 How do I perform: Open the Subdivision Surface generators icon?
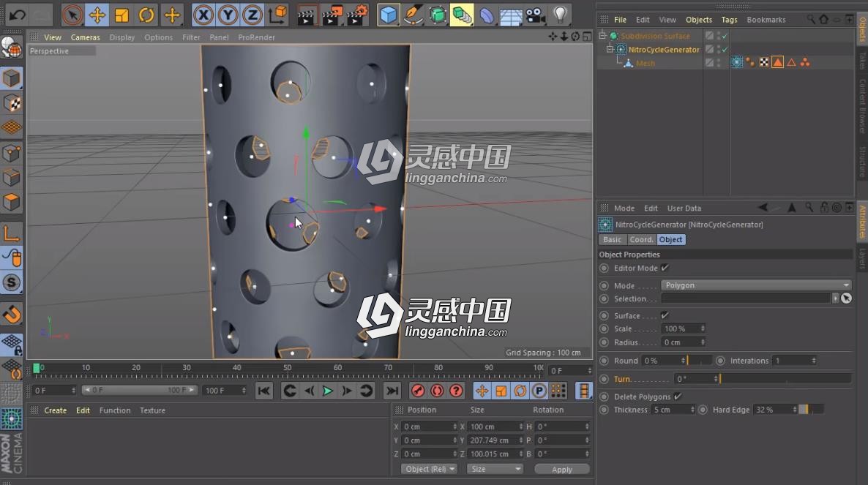tap(438, 15)
